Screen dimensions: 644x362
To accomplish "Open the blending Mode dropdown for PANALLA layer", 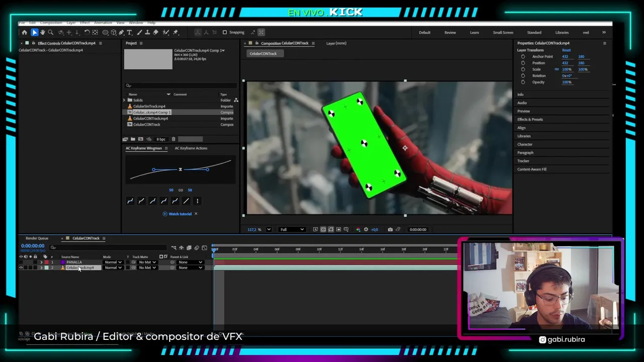I will (x=113, y=262).
